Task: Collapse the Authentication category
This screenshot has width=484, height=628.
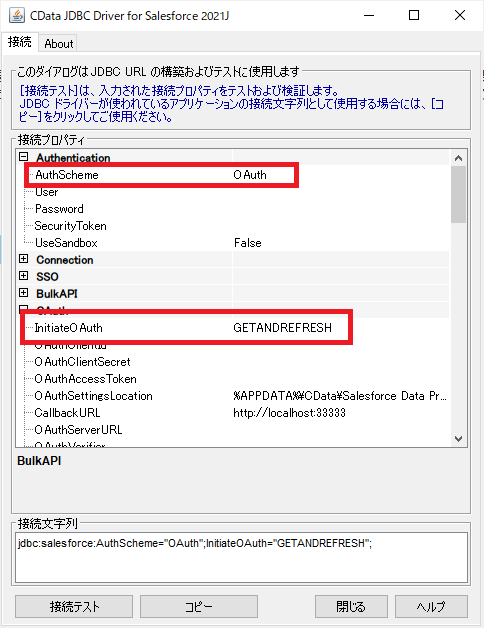Action: 24,157
